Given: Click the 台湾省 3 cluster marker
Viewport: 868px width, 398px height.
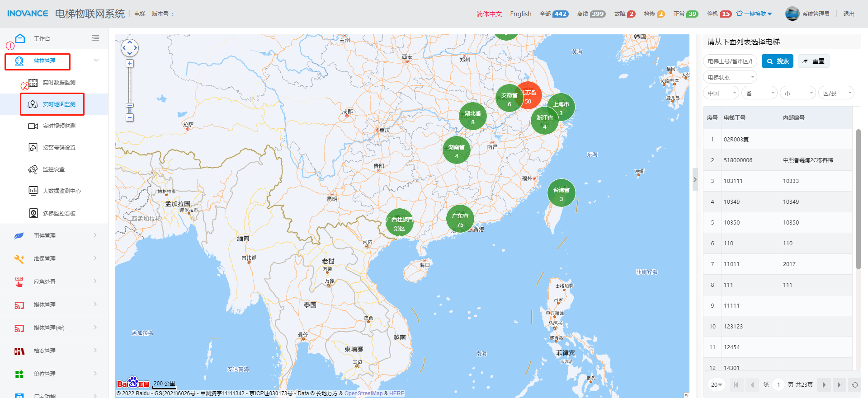Looking at the screenshot, I should (x=561, y=193).
